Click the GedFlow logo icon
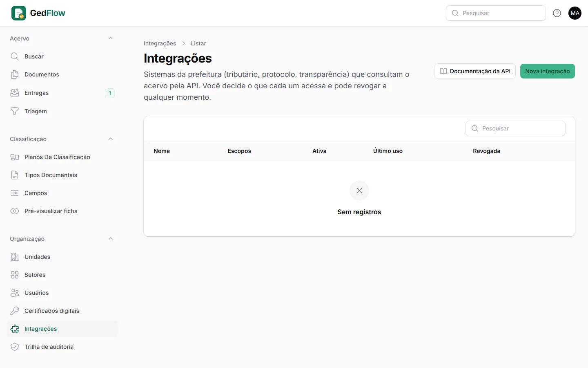Image resolution: width=588 pixels, height=368 pixels. tap(19, 13)
